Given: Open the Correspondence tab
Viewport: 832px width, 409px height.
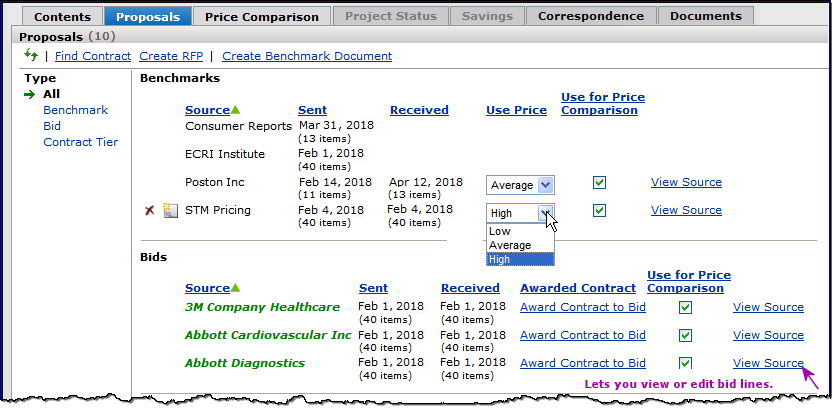Looking at the screenshot, I should pos(590,16).
